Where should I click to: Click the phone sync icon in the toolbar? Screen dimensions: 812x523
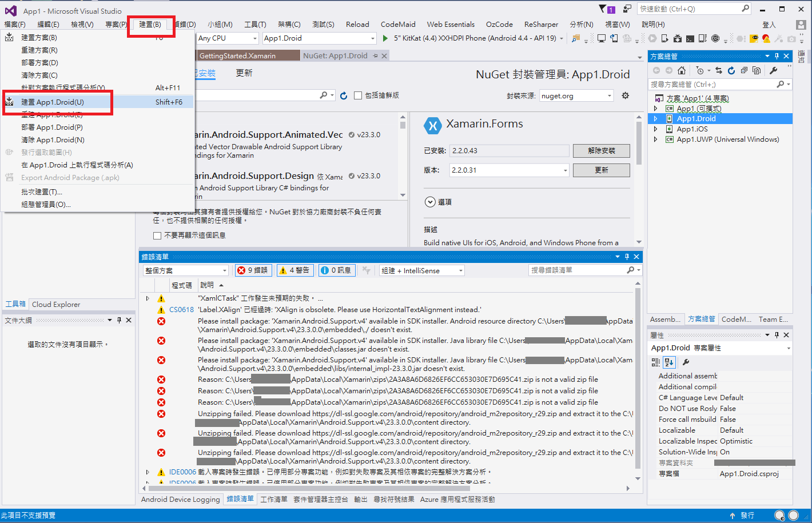point(614,38)
